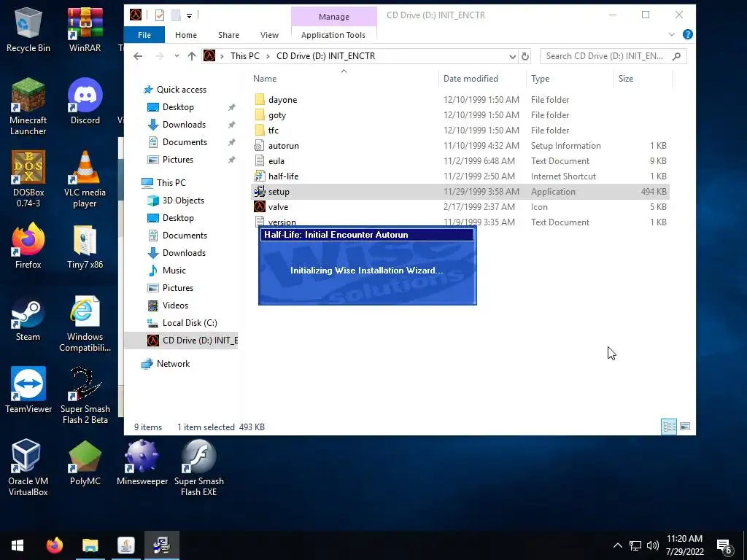The image size is (747, 560).
Task: Click the Back navigation arrow
Action: 138,56
